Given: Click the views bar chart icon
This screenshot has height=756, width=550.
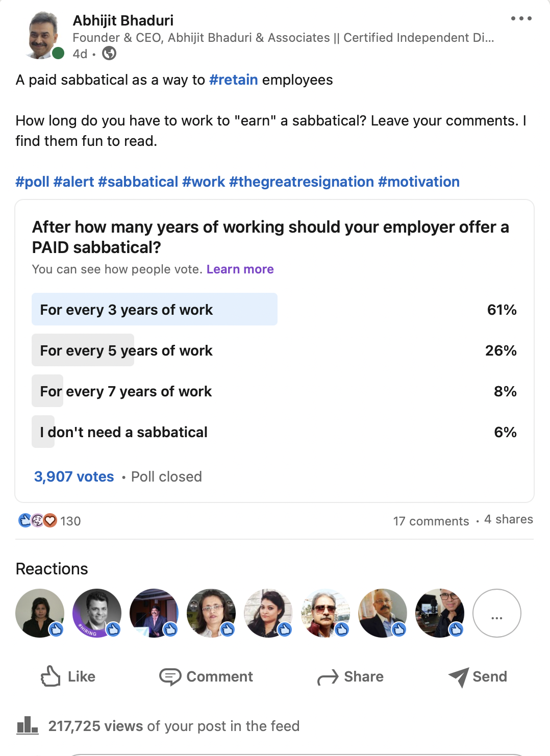Looking at the screenshot, I should point(27,725).
